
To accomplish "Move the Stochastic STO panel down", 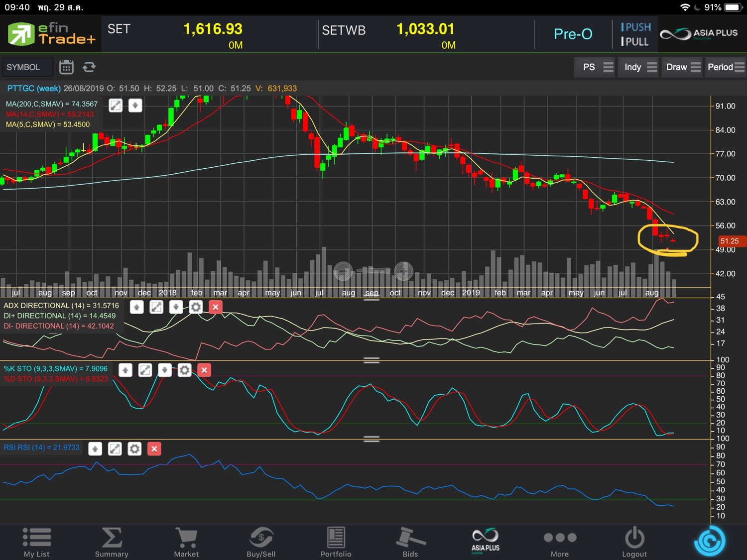I will coord(164,370).
